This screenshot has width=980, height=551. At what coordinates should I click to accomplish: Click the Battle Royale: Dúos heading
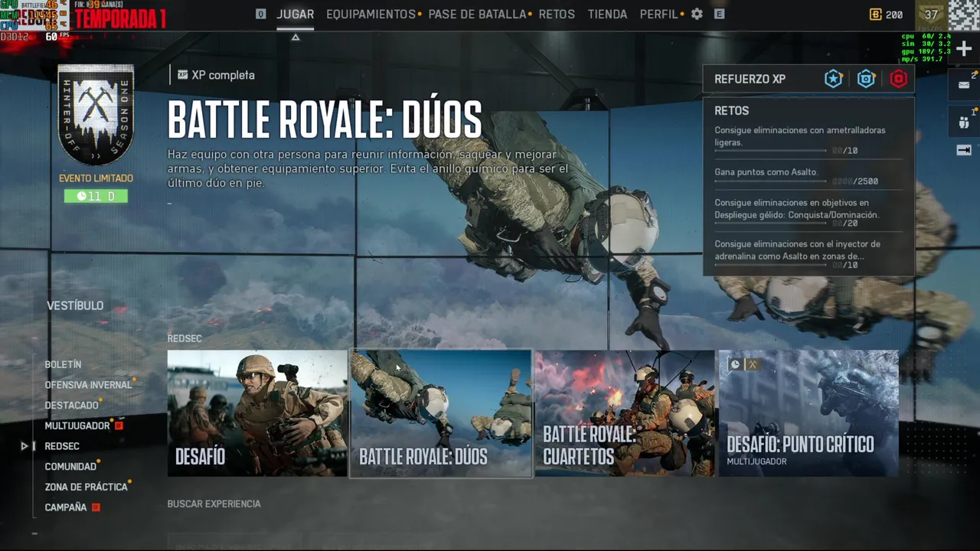(325, 119)
